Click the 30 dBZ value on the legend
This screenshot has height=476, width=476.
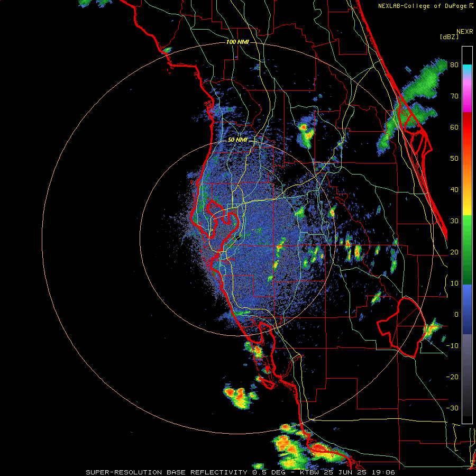454,221
